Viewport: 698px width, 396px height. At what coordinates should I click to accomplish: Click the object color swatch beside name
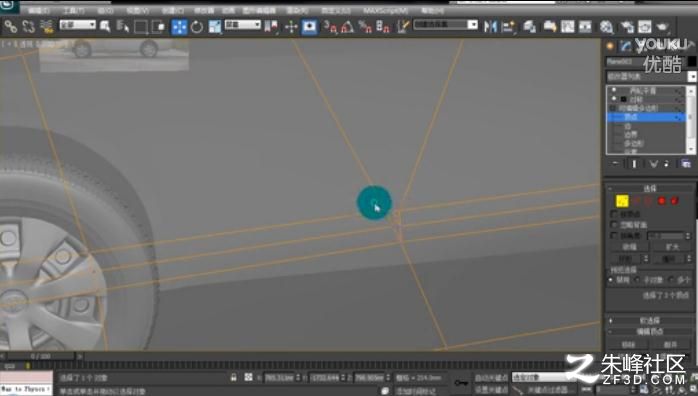692,61
